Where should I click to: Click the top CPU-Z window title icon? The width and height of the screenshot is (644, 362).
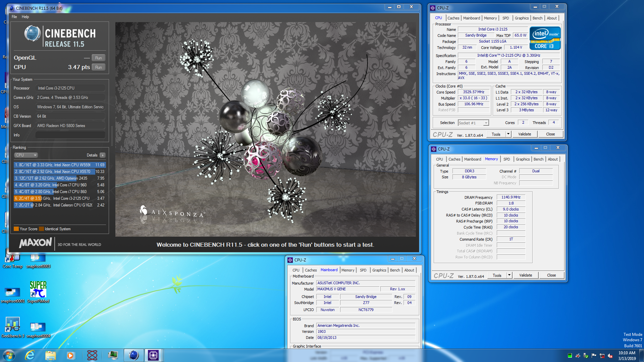coord(433,8)
